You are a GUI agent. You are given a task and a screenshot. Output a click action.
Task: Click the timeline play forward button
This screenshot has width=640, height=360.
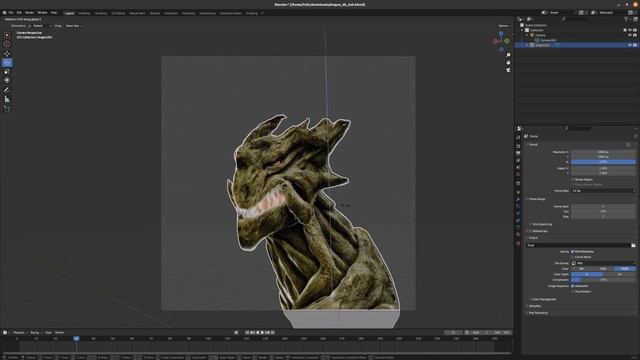pos(262,333)
